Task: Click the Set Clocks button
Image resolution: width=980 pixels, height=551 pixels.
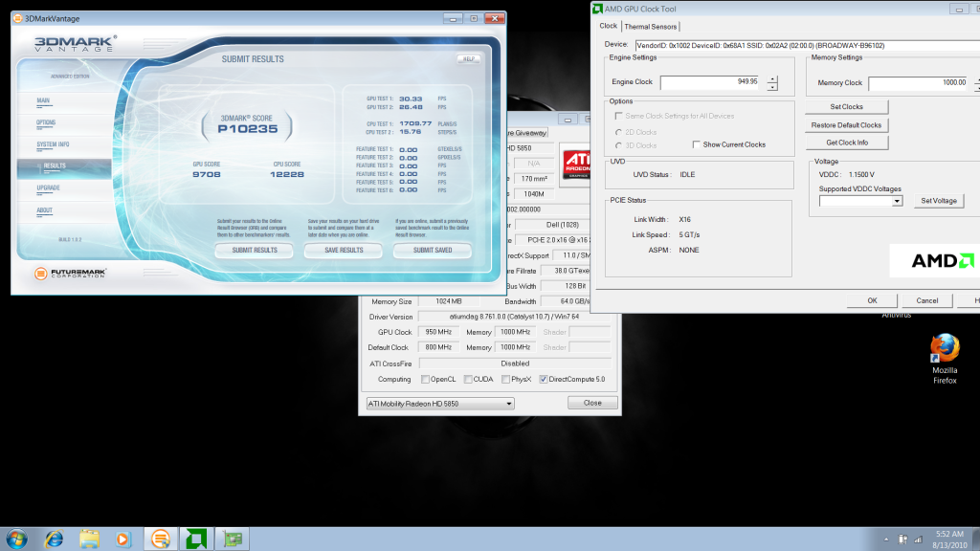Action: click(846, 107)
